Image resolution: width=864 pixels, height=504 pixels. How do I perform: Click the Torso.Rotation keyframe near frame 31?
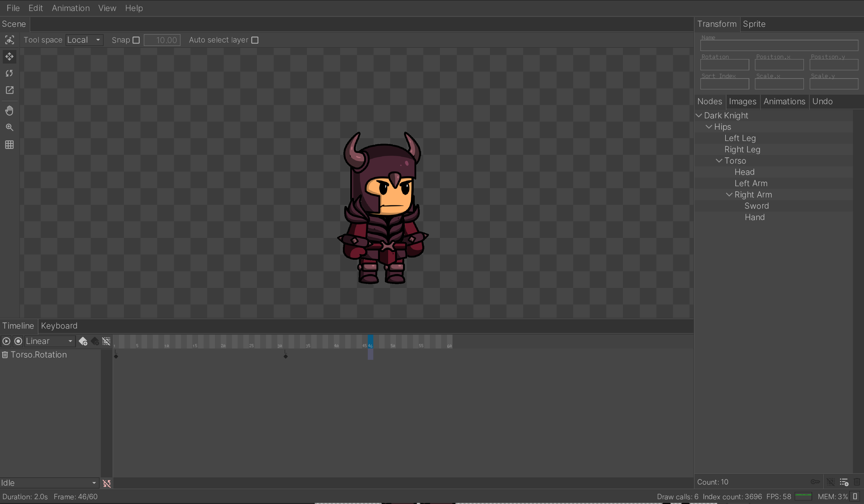pos(286,356)
